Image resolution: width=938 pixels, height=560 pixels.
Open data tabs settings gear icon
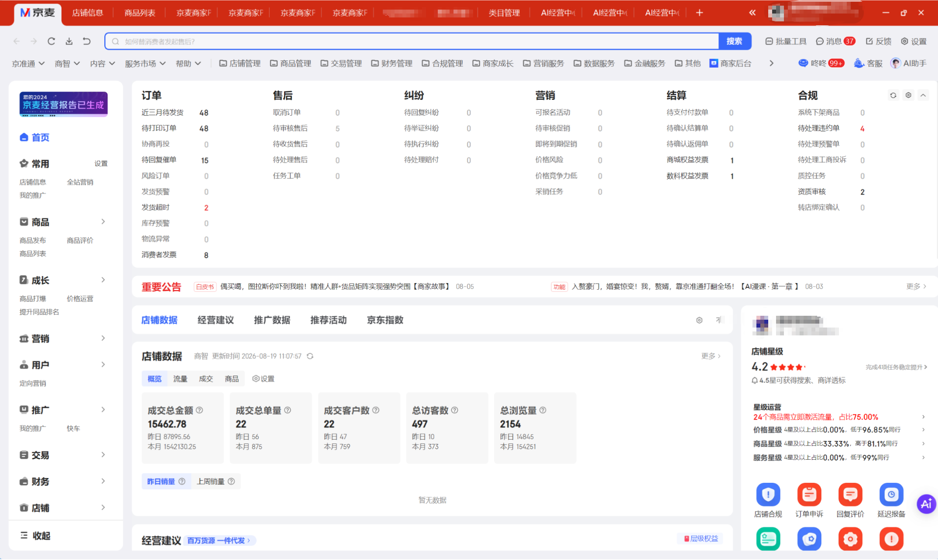(x=699, y=320)
